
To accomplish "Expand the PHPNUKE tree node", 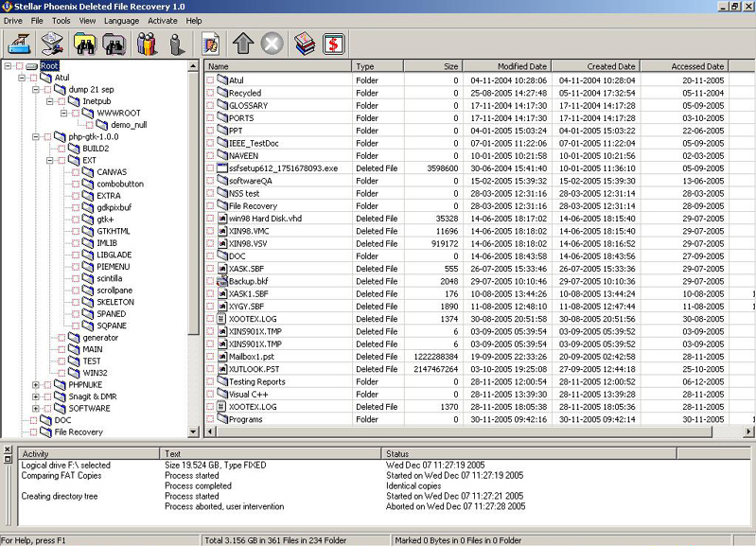I will (x=35, y=385).
